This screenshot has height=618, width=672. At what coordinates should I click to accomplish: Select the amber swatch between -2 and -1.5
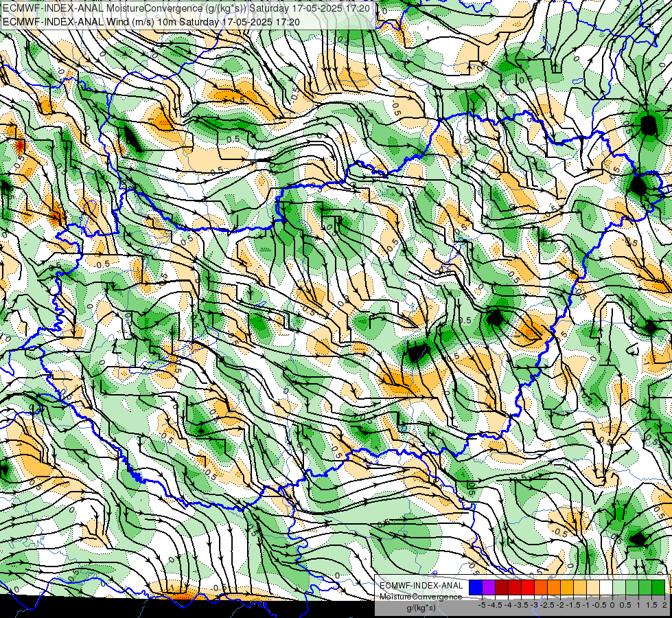[566, 587]
